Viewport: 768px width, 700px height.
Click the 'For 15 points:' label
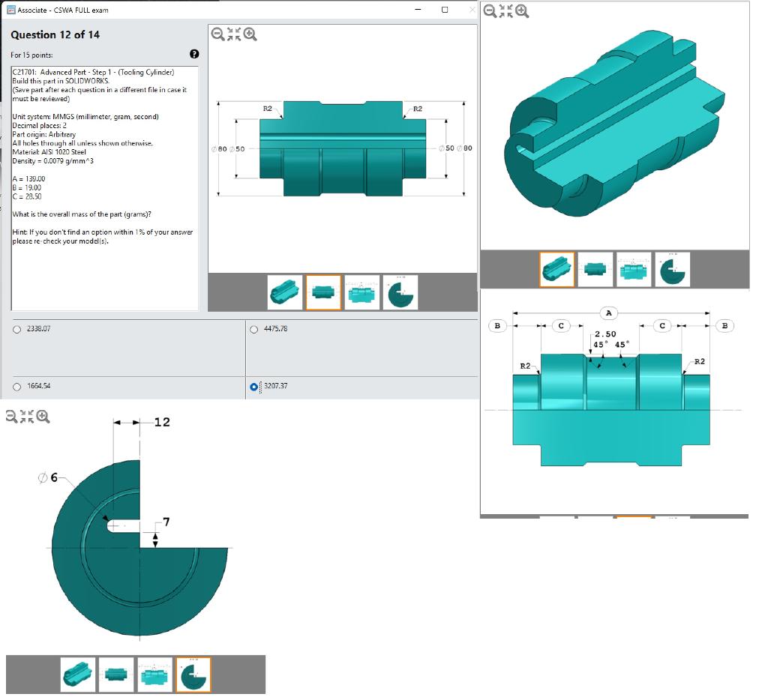click(31, 55)
